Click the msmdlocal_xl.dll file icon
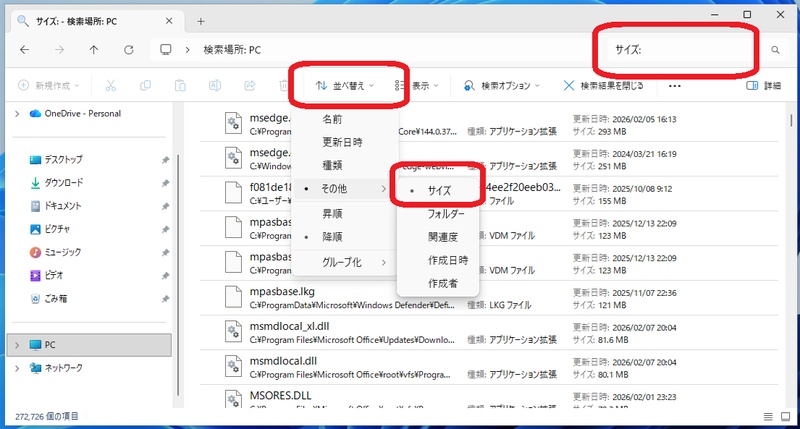800x429 pixels. click(233, 332)
